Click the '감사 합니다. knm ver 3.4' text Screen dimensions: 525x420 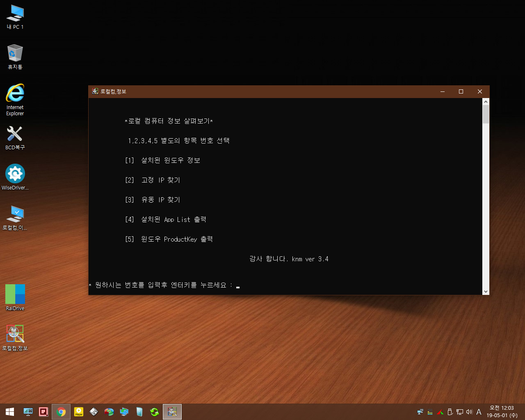point(289,259)
